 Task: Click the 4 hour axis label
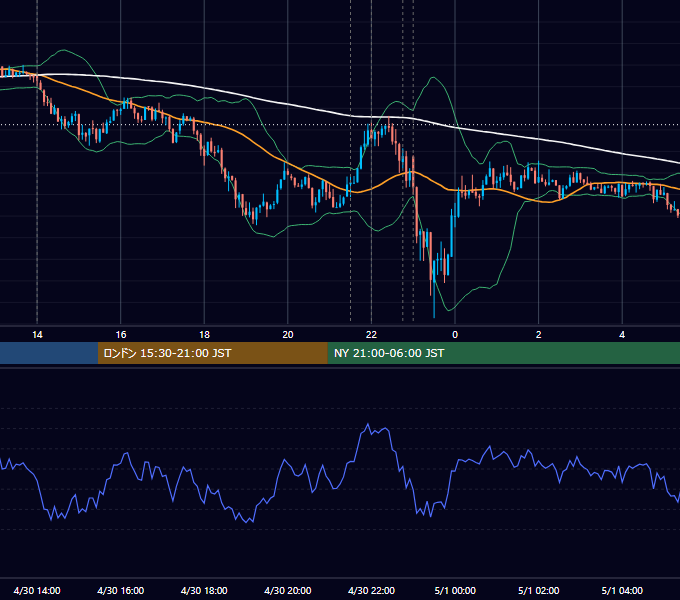point(622,335)
